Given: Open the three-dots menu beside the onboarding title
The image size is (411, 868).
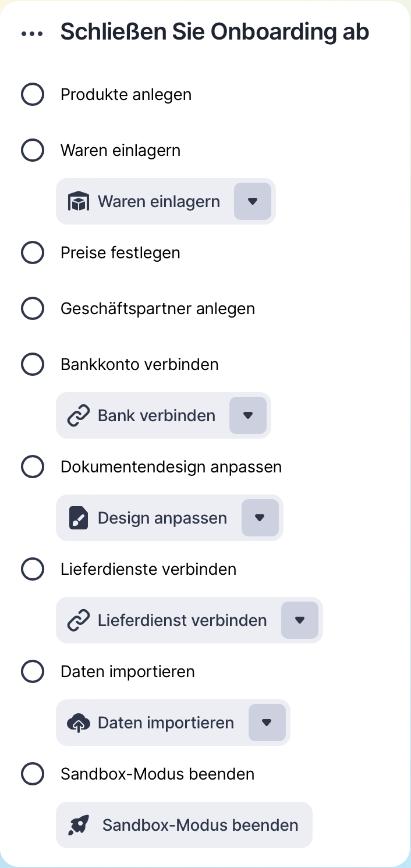Looking at the screenshot, I should pos(32,34).
